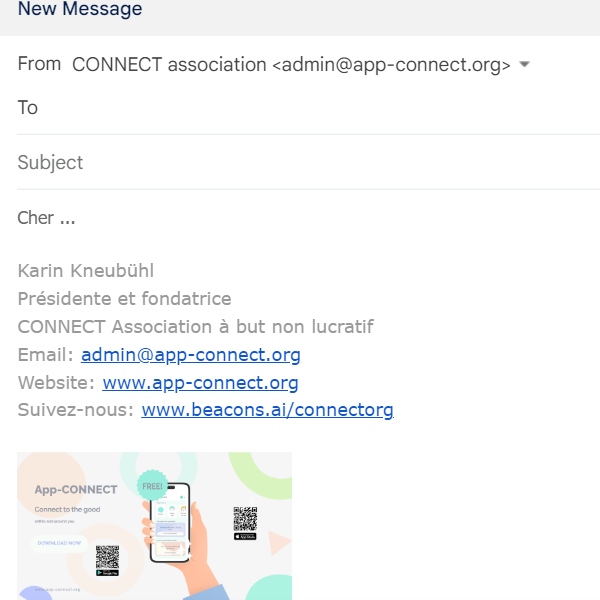Image resolution: width=600 pixels, height=600 pixels.
Task: Click the DOWNLOAD NOW button in banner
Action: pyautogui.click(x=61, y=543)
